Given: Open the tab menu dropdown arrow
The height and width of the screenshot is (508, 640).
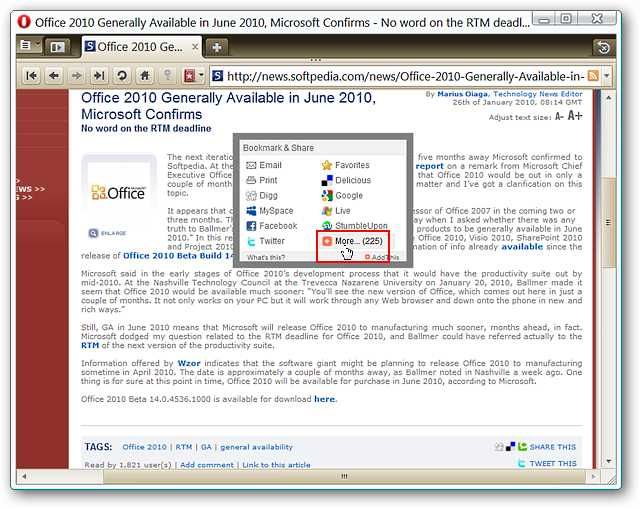Looking at the screenshot, I should pyautogui.click(x=38, y=45).
